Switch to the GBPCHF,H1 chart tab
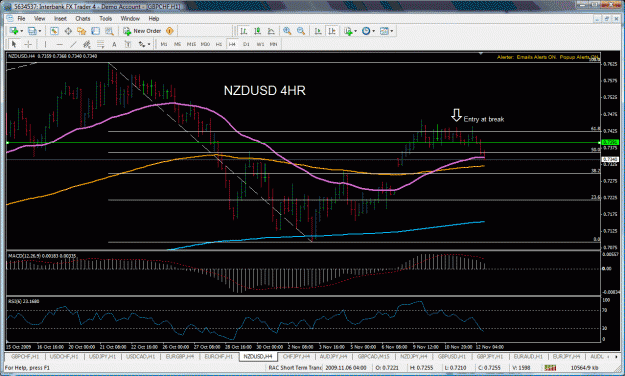The height and width of the screenshot is (376, 625). click(25, 356)
